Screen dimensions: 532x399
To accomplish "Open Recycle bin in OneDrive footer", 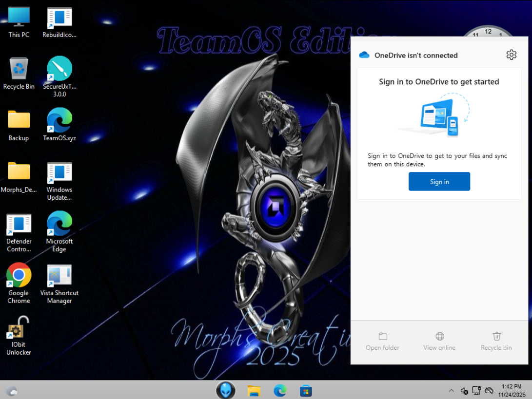I will (x=496, y=341).
